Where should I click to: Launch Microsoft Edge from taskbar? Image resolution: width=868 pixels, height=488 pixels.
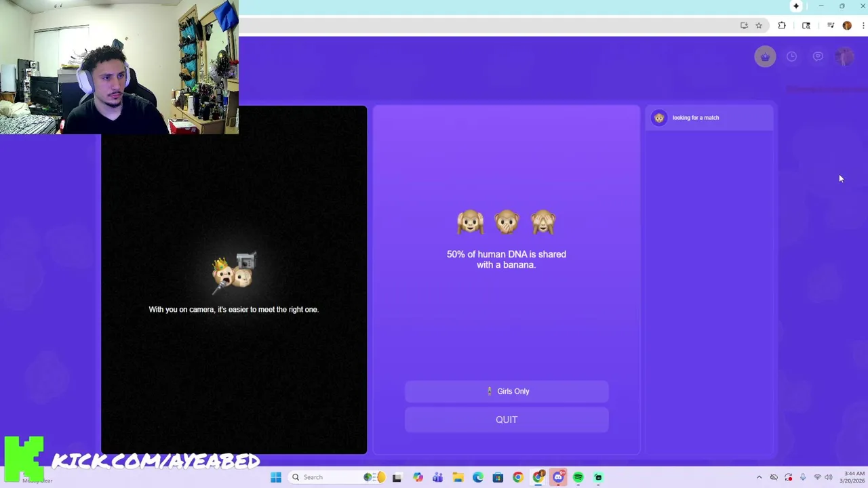[478, 477]
